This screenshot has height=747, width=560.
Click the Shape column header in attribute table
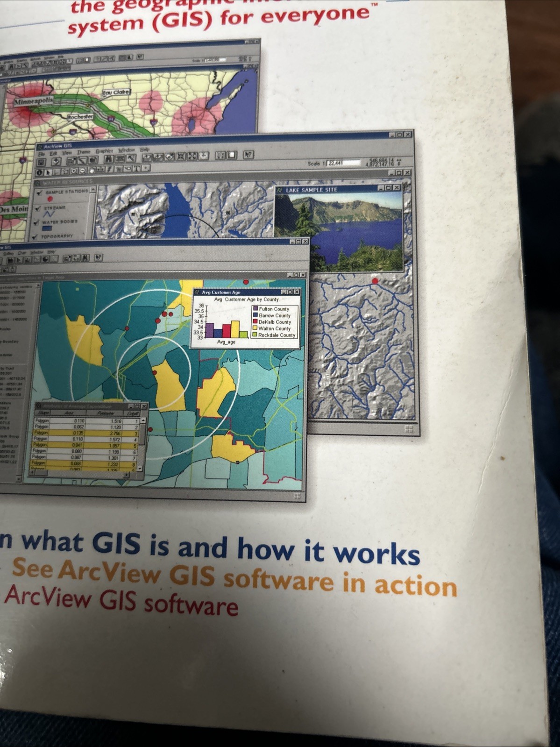[43, 413]
